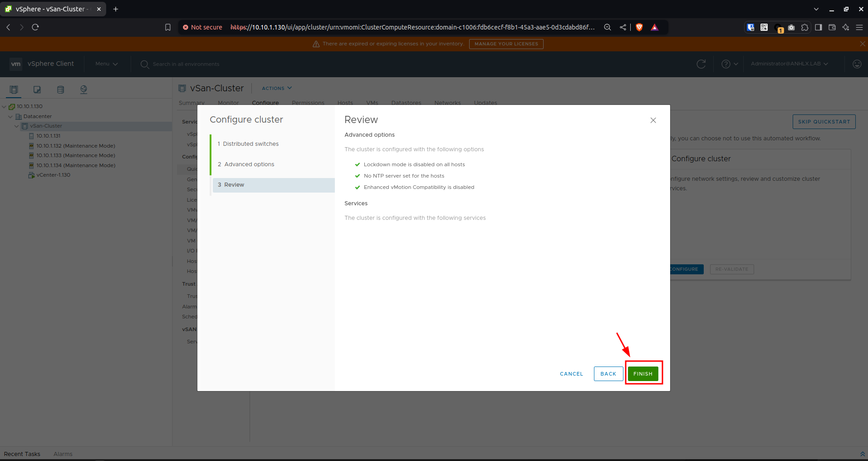Close the Configure cluster dialog with X
868x461 pixels.
pos(653,120)
